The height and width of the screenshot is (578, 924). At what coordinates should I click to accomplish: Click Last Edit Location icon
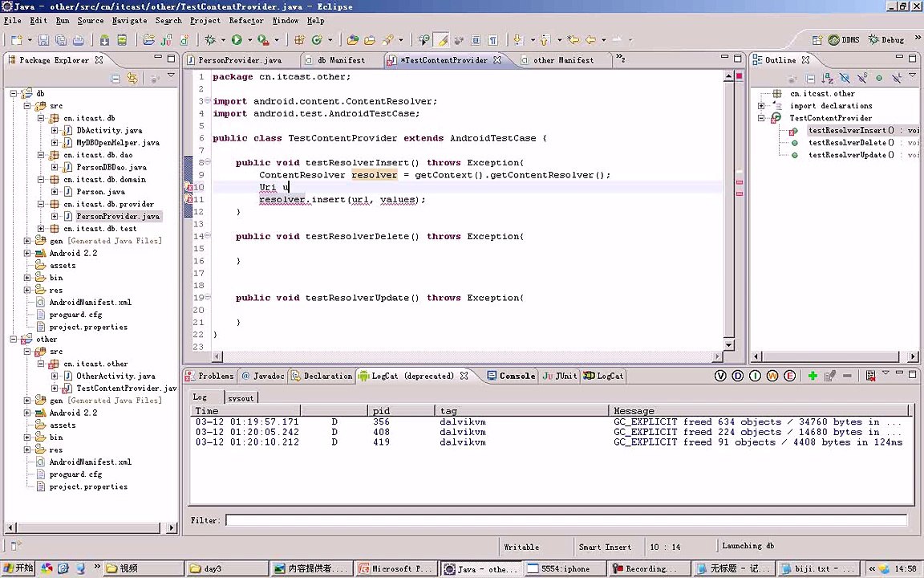point(573,40)
